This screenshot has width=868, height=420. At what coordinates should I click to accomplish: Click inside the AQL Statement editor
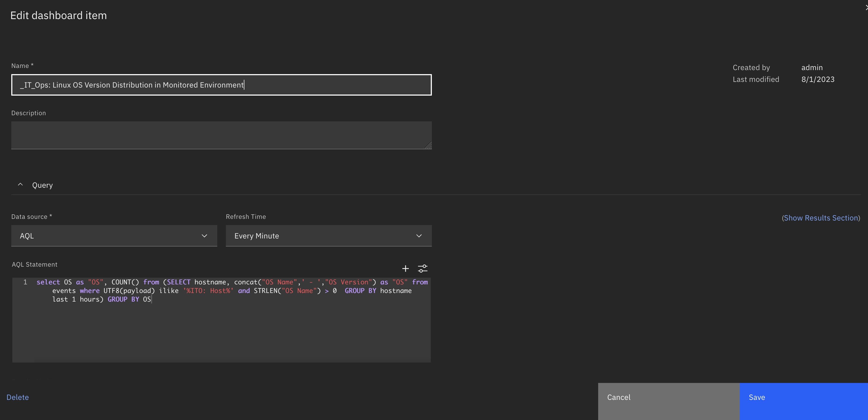[221, 320]
